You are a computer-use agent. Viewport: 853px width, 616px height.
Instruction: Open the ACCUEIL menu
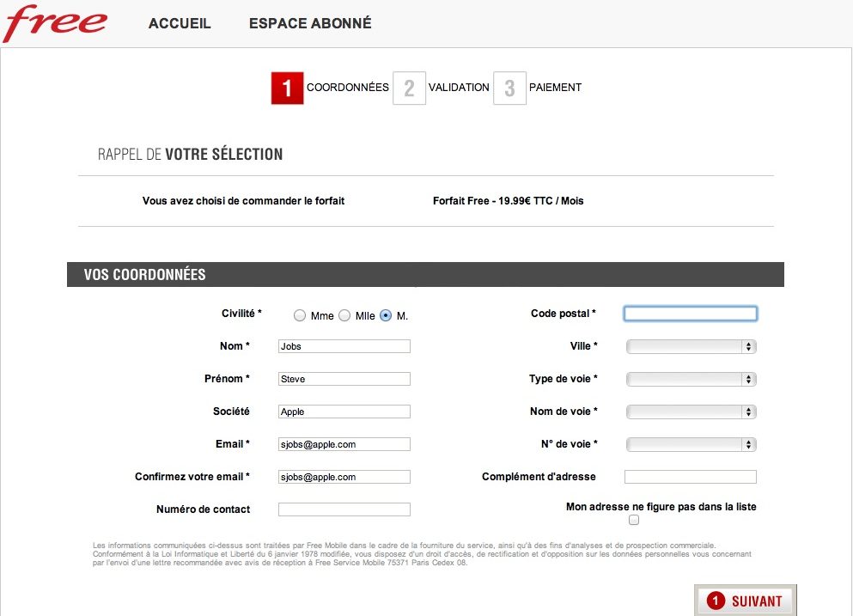(x=179, y=23)
